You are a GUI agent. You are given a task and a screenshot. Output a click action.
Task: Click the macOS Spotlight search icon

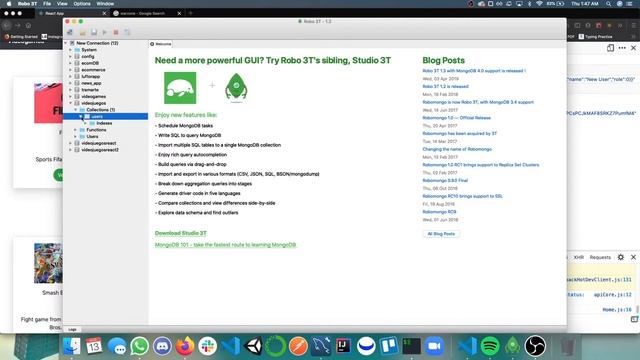(609, 4)
